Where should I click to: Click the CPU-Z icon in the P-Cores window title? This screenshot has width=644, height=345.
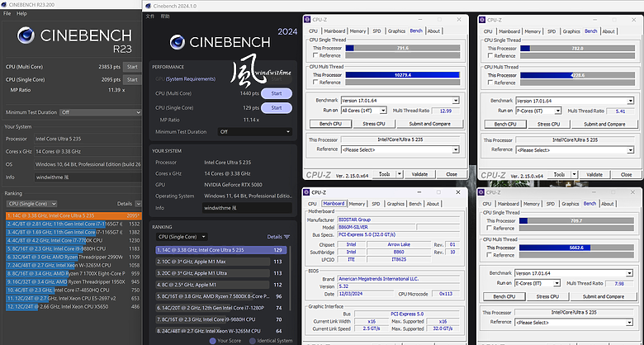click(483, 20)
